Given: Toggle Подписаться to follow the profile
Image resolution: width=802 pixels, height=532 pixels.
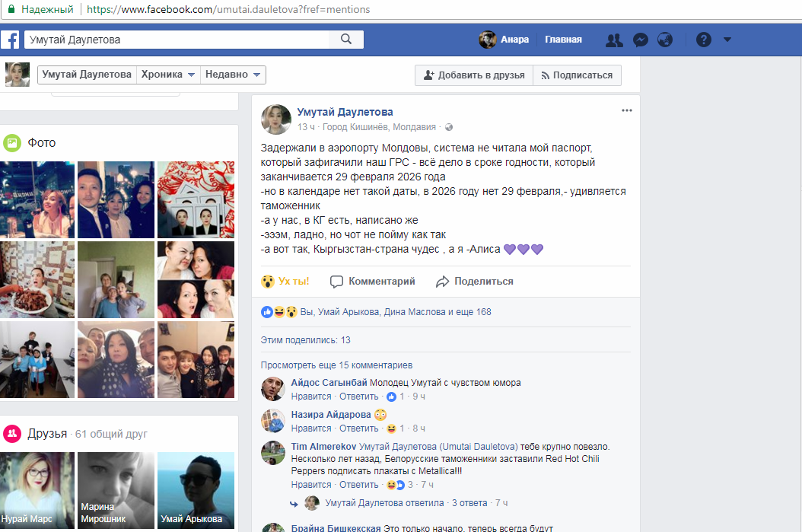Looking at the screenshot, I should tap(576, 75).
